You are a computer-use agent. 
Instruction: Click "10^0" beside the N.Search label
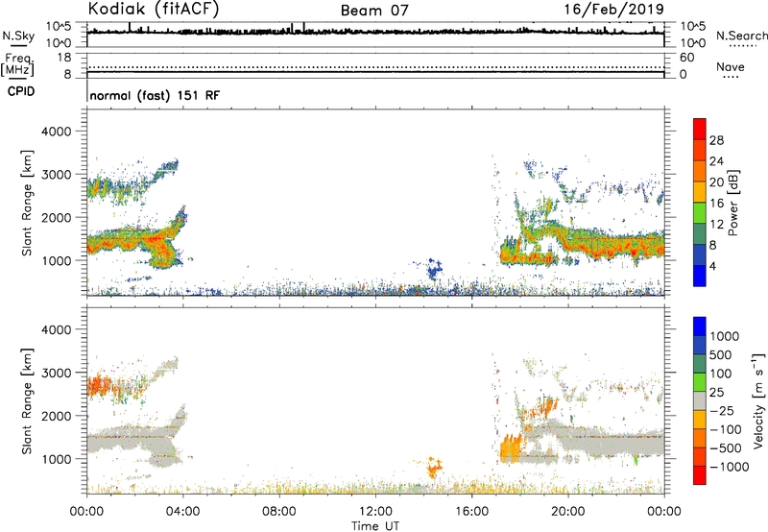[x=692, y=43]
